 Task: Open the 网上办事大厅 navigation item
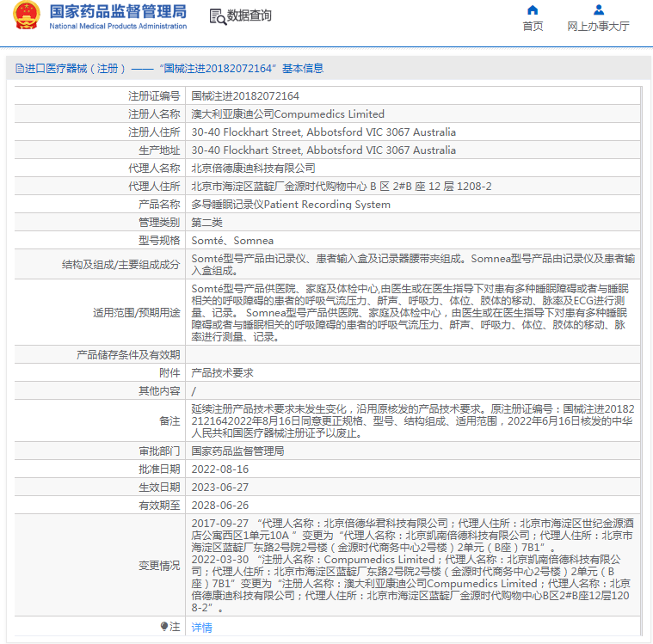coord(598,26)
